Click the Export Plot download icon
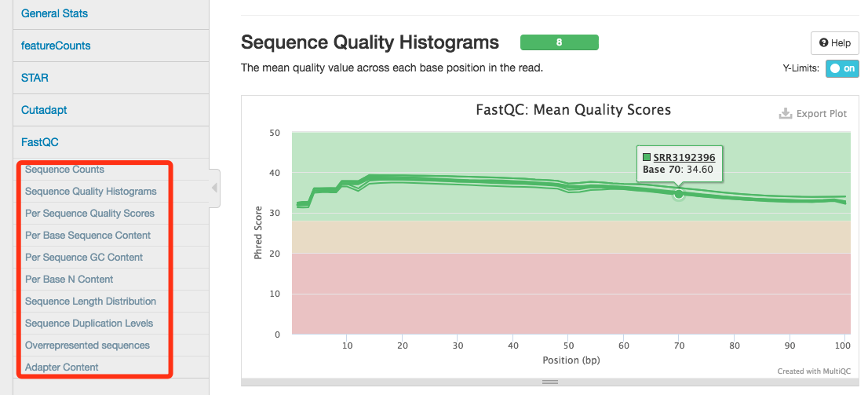 [785, 114]
